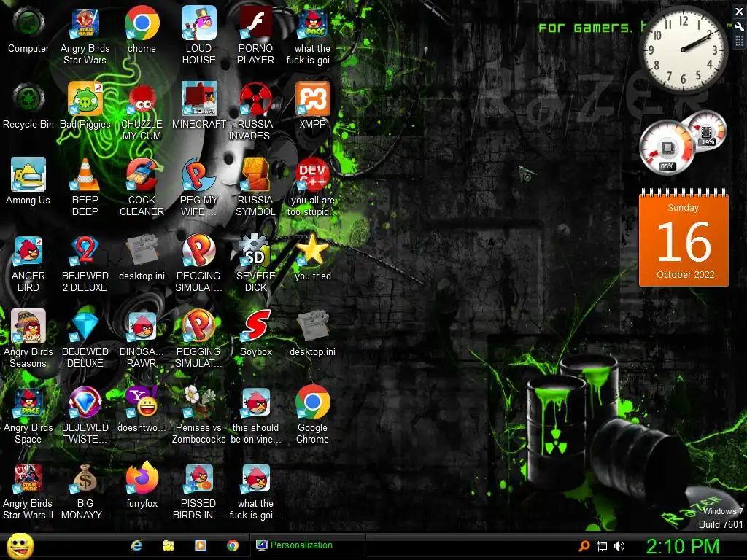
Task: Open the media player taskbar icon
Action: [201, 545]
